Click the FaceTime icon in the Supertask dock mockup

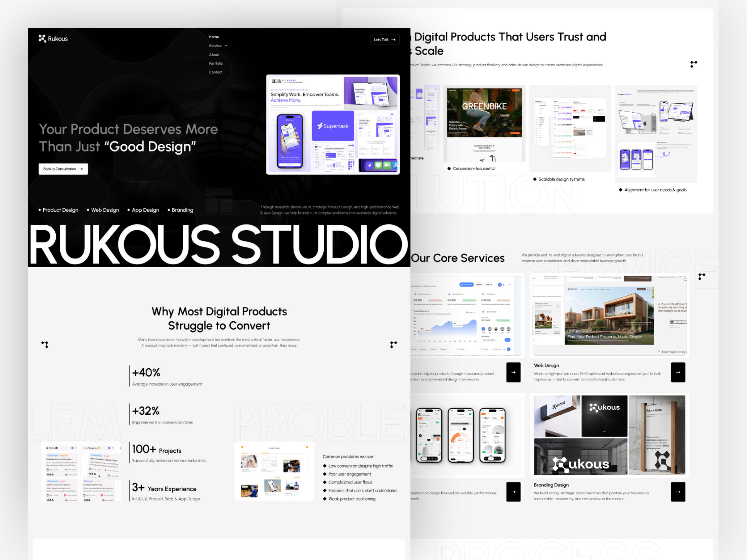387,166
